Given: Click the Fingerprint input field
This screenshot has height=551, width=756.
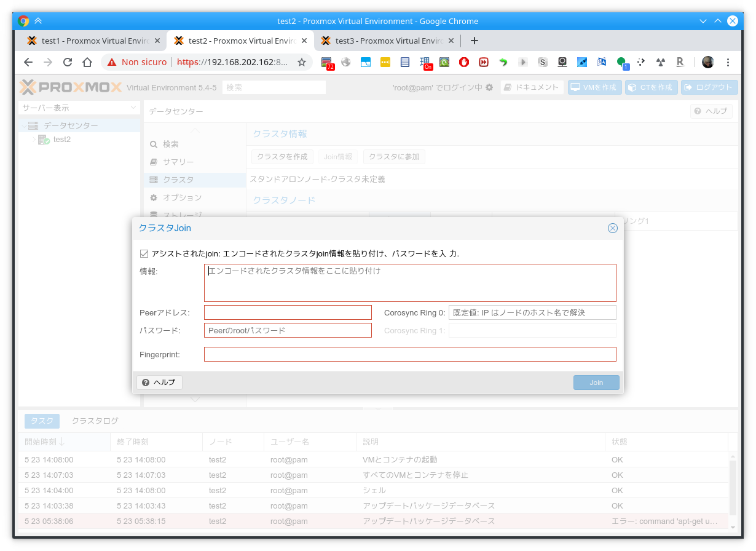Looking at the screenshot, I should [x=409, y=354].
